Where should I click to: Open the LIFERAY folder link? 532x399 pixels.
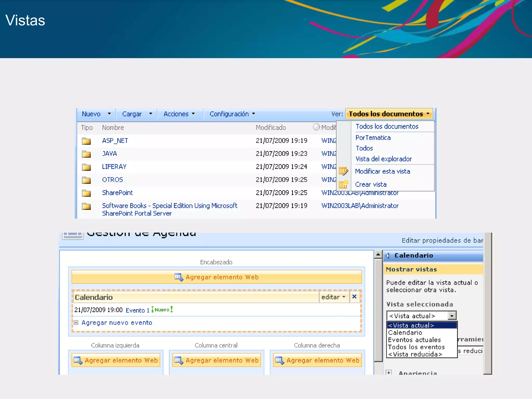click(x=114, y=167)
